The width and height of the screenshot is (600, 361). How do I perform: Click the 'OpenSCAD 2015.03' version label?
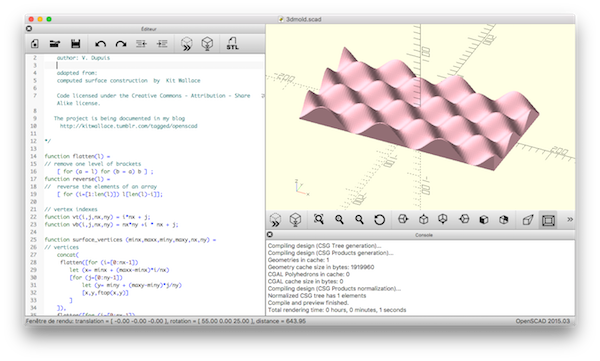(542, 321)
